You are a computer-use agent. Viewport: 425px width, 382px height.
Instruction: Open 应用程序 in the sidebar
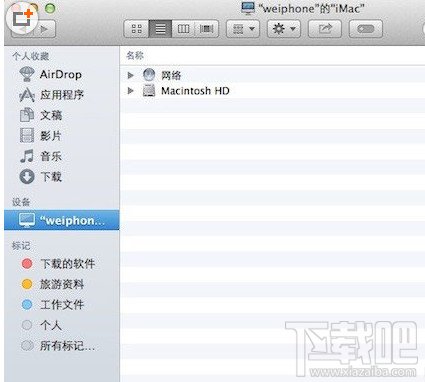point(51,95)
